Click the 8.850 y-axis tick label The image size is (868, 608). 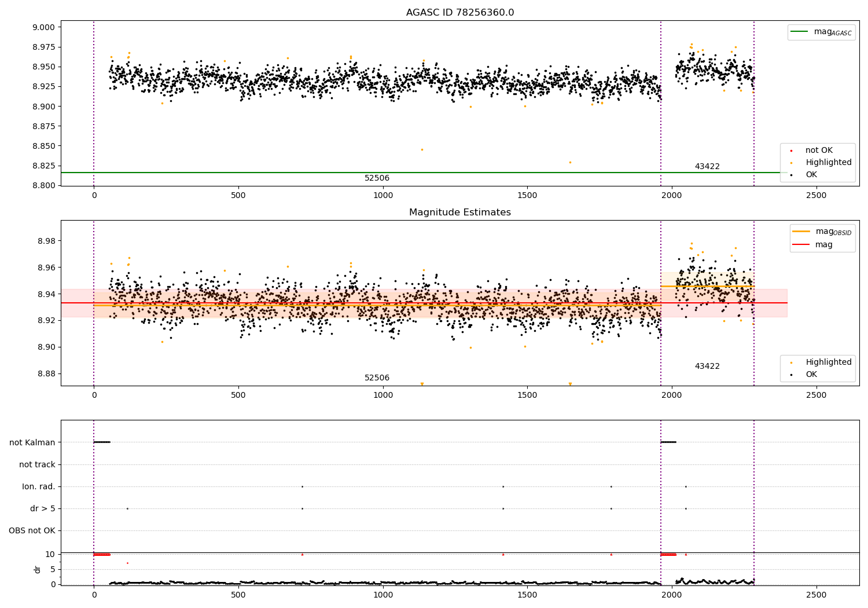[43, 146]
